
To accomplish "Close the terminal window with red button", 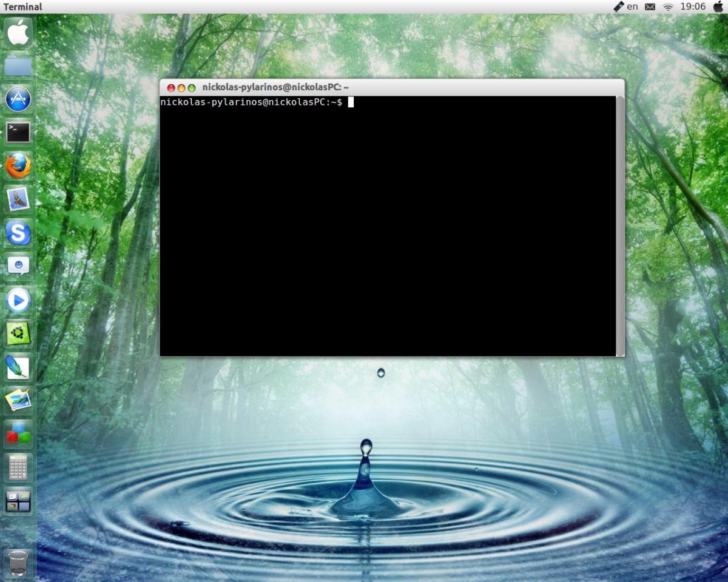I will pos(171,88).
